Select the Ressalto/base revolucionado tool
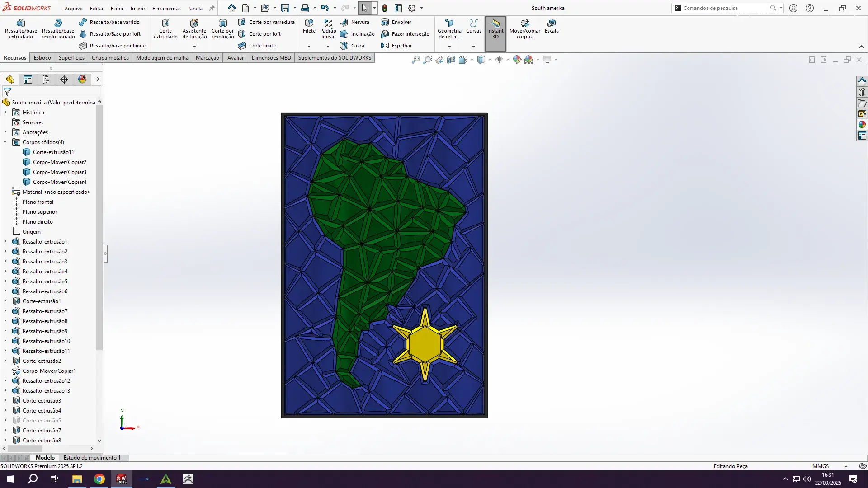This screenshot has width=868, height=488. [58, 29]
